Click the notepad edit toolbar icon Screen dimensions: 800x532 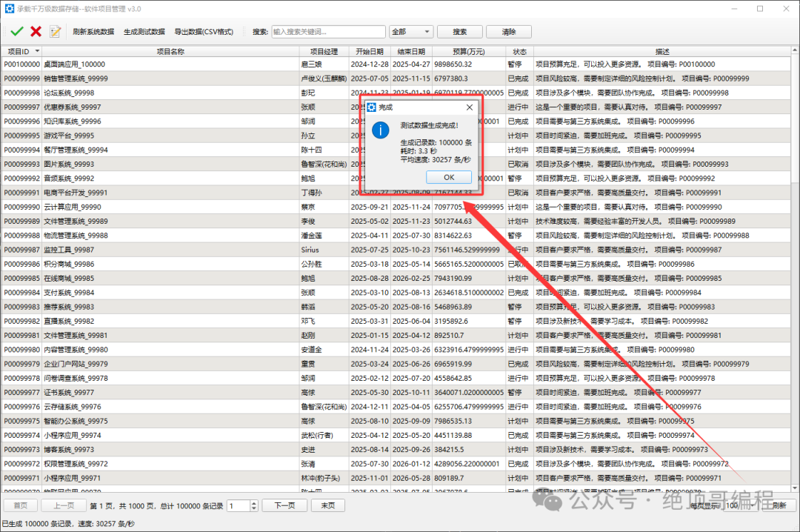point(55,32)
